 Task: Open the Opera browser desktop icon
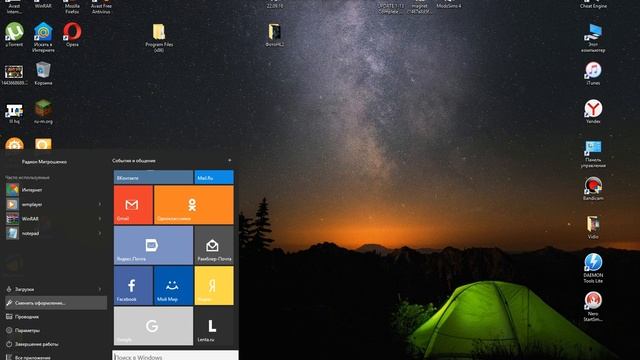[x=72, y=34]
